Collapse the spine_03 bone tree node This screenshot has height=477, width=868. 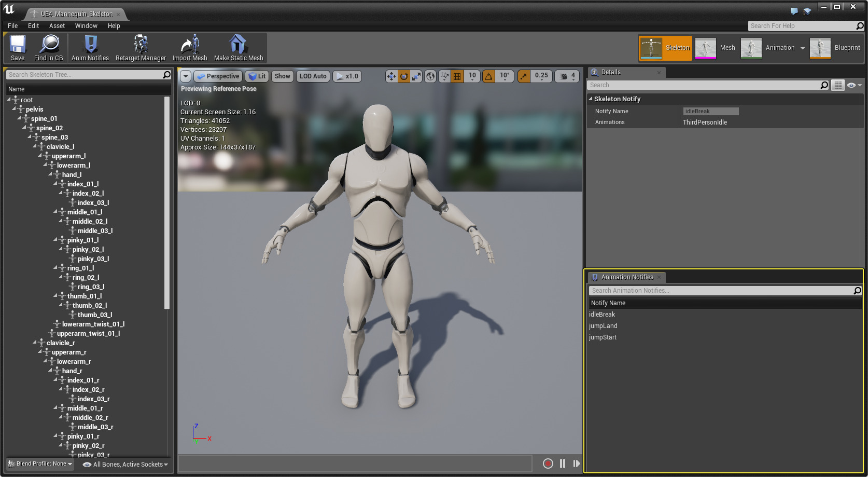(x=30, y=137)
